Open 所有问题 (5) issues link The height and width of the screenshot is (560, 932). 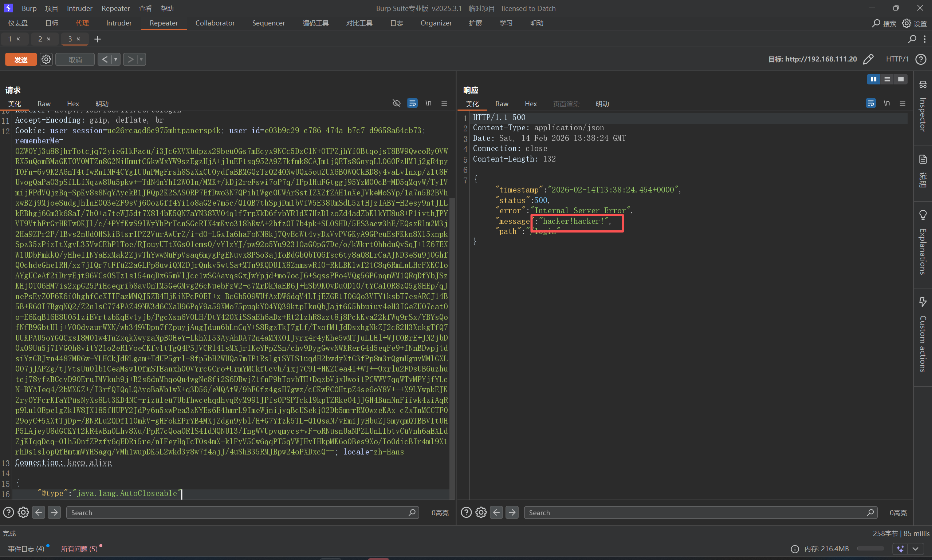pyautogui.click(x=79, y=549)
